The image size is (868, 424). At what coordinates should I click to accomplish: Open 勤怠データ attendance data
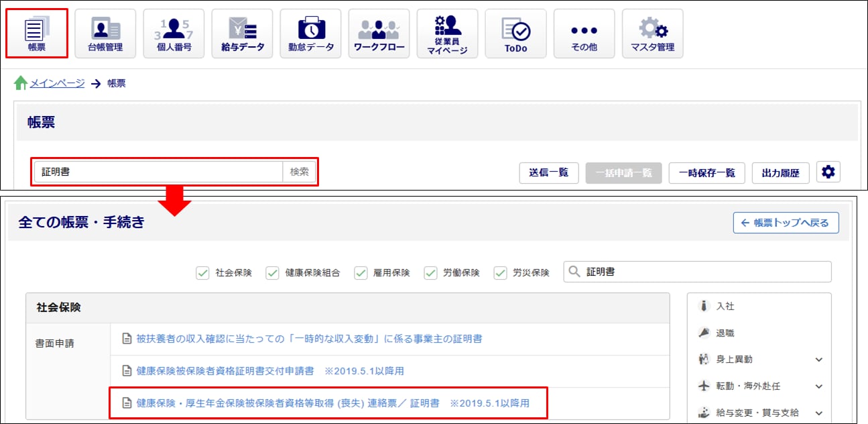point(310,33)
